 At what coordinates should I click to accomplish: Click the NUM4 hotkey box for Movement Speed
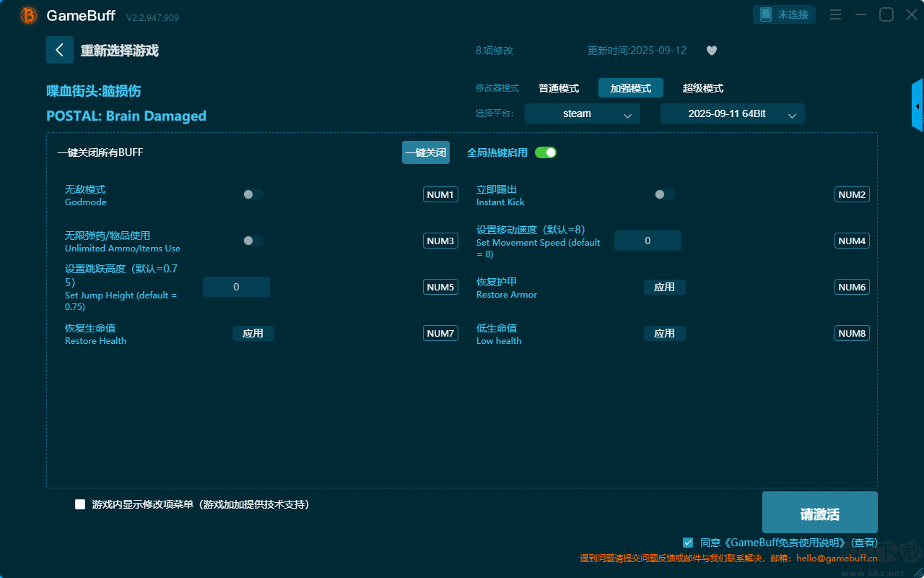pyautogui.click(x=852, y=241)
